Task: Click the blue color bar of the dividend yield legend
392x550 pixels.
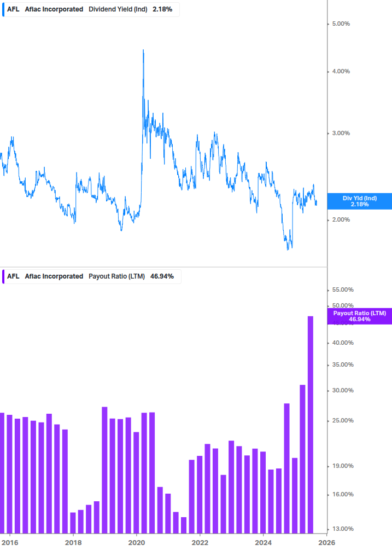Action: point(3,9)
